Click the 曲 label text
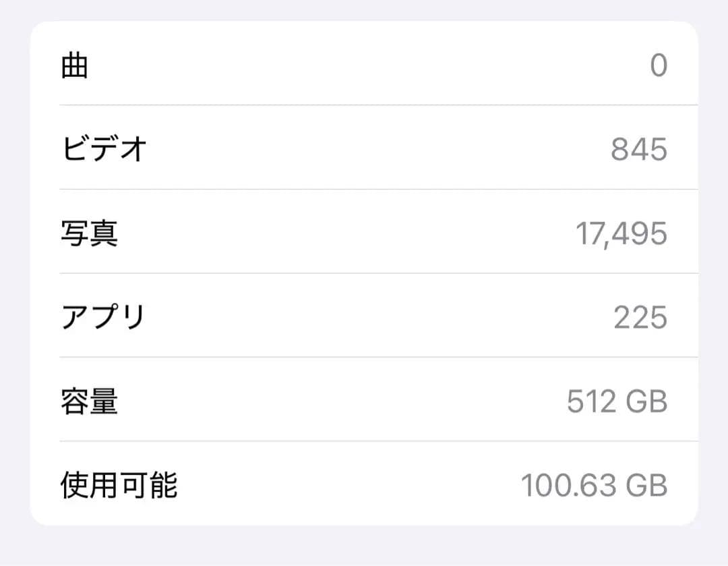This screenshot has height=566, width=728. [x=74, y=65]
